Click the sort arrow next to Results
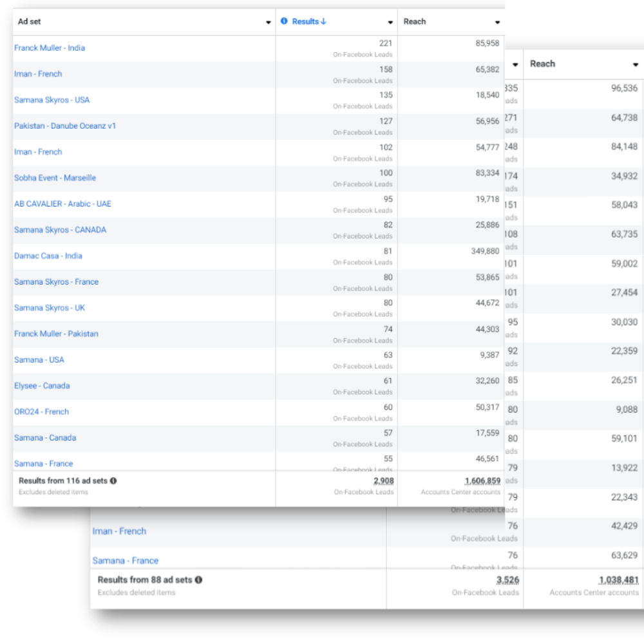The width and height of the screenshot is (644, 644). pos(324,21)
